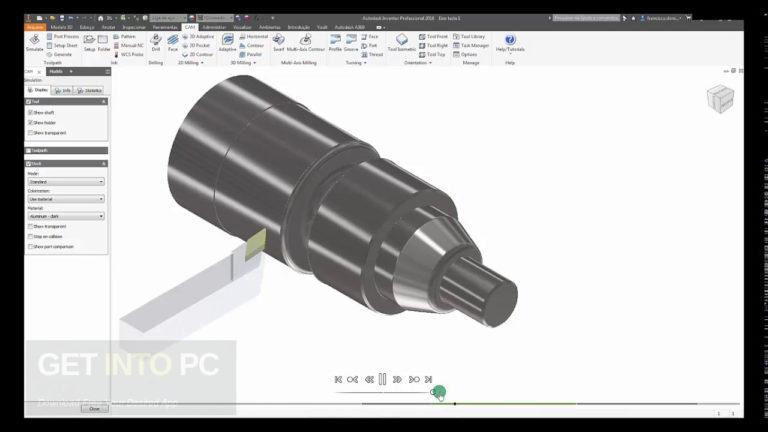Open the Colorization dropdown

pos(66,199)
